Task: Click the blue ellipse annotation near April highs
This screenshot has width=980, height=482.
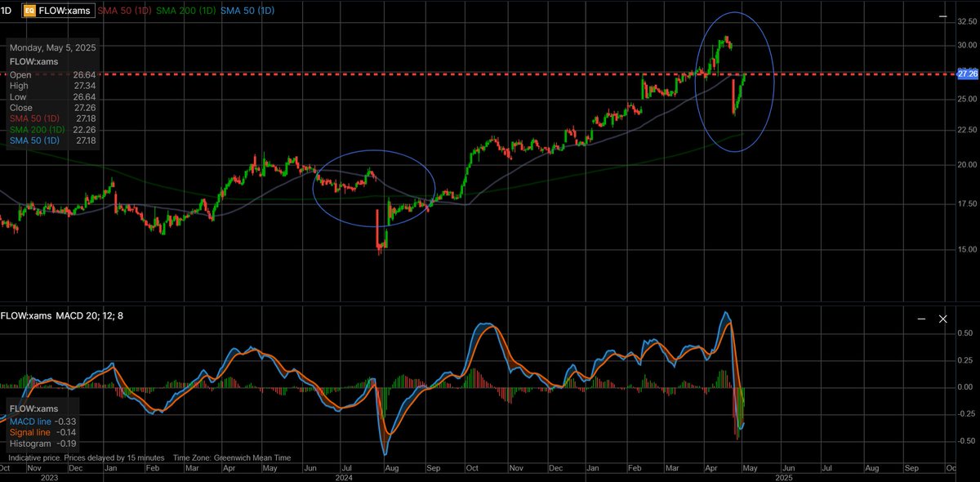Action: pos(734,79)
